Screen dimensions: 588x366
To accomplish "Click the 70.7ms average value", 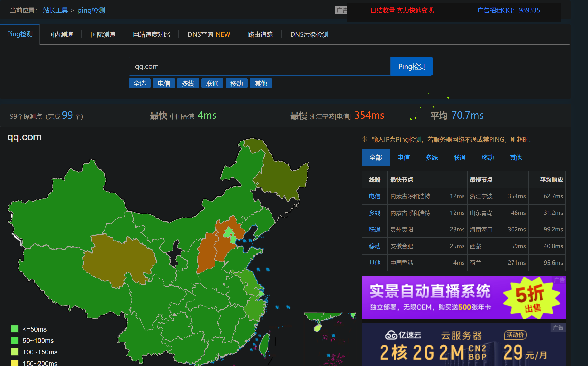I will (x=467, y=115).
